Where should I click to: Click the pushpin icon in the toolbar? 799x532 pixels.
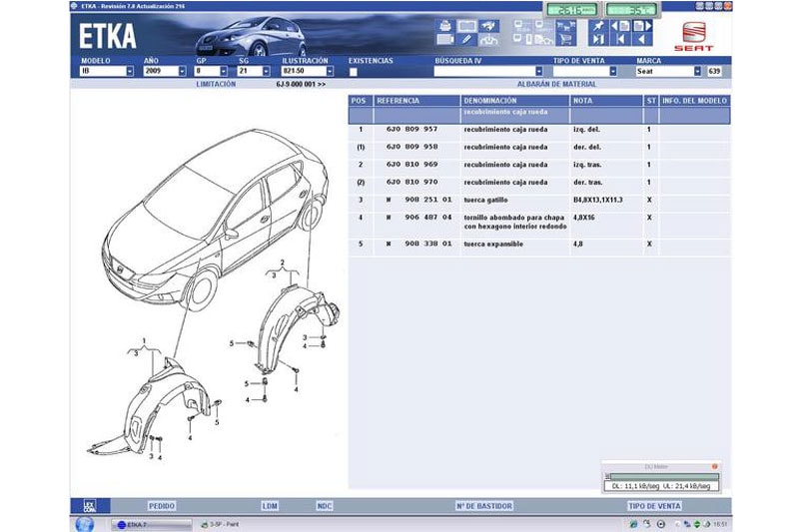pos(598,26)
